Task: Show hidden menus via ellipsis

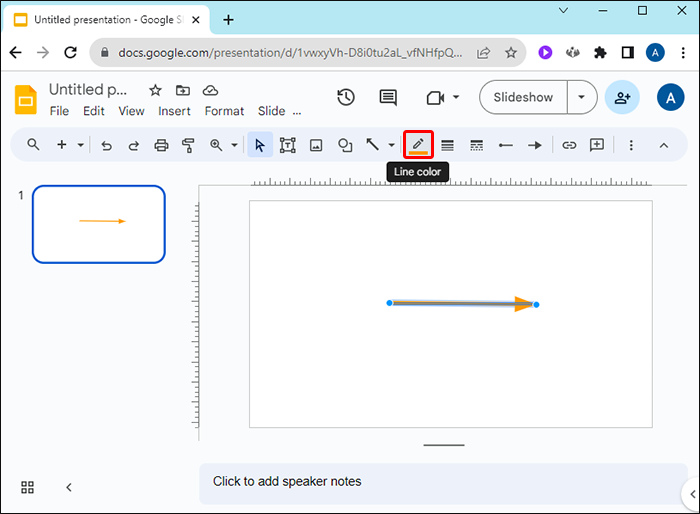Action: [x=297, y=112]
